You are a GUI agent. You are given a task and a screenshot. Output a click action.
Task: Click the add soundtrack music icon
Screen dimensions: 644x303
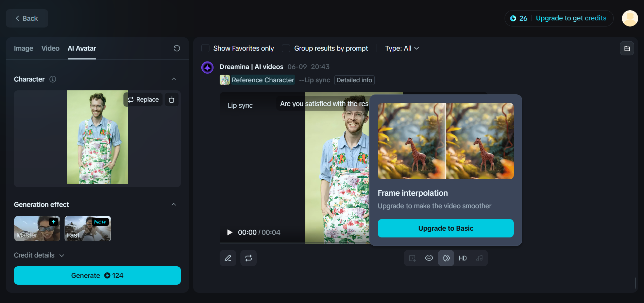[x=479, y=258]
